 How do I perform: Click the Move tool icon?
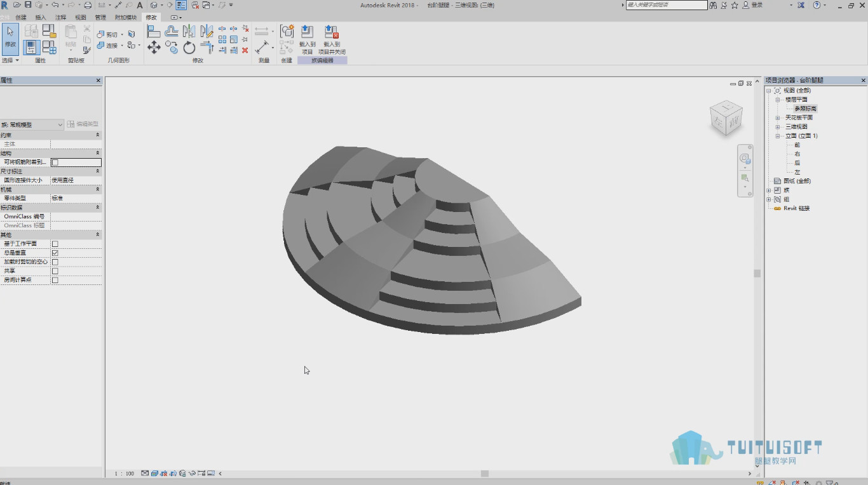point(154,47)
